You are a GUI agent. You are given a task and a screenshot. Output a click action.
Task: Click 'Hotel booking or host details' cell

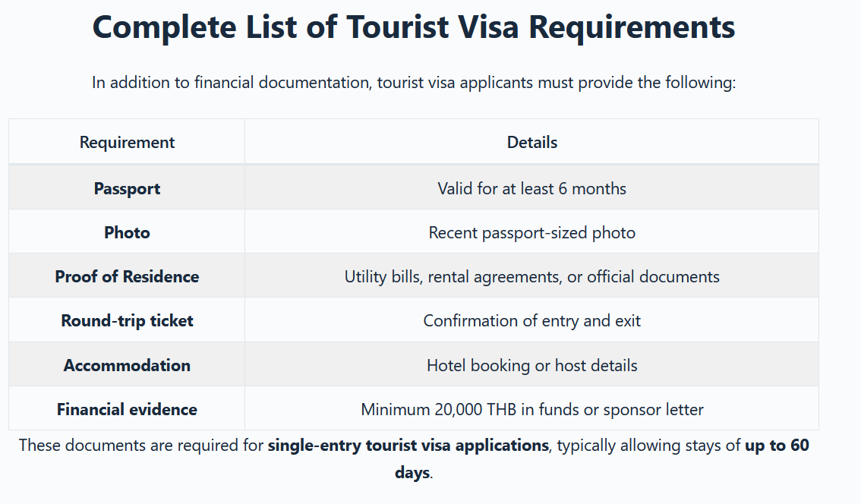click(x=531, y=365)
